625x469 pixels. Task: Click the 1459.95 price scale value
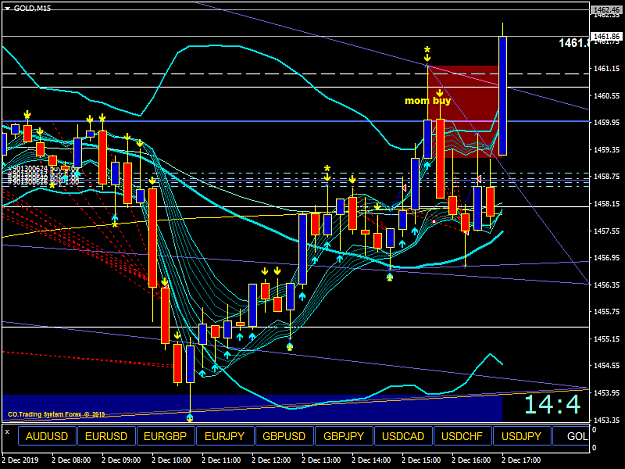pos(607,122)
